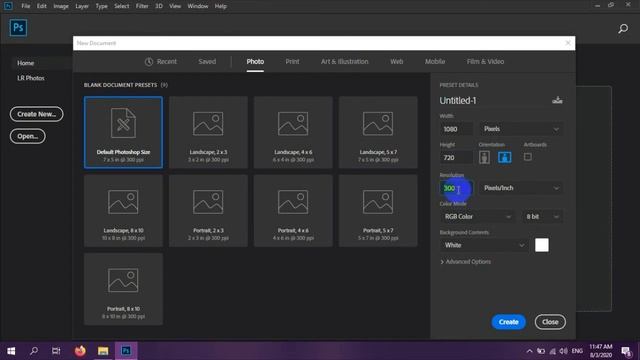This screenshot has width=640, height=360.
Task: Open the Windows Start menu
Action: click(x=11, y=351)
